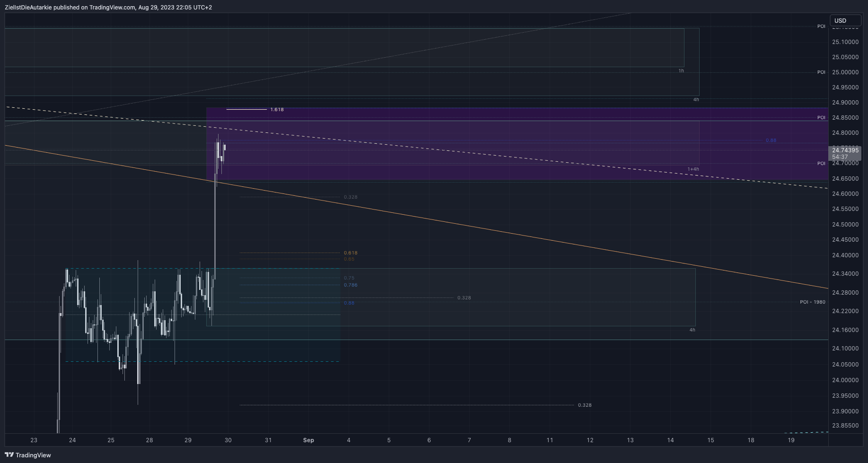Image resolution: width=868 pixels, height=463 pixels.
Task: Click the current price label 24.74395
Action: coord(845,150)
